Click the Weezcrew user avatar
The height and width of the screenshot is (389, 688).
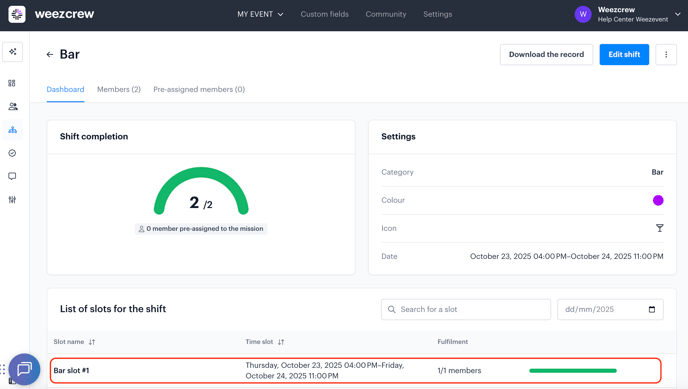pyautogui.click(x=583, y=14)
